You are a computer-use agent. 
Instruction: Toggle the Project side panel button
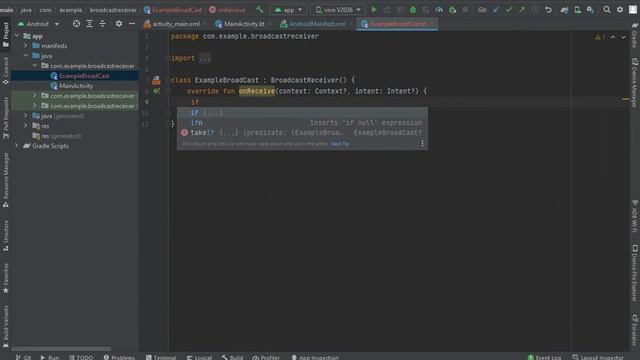tap(6, 35)
